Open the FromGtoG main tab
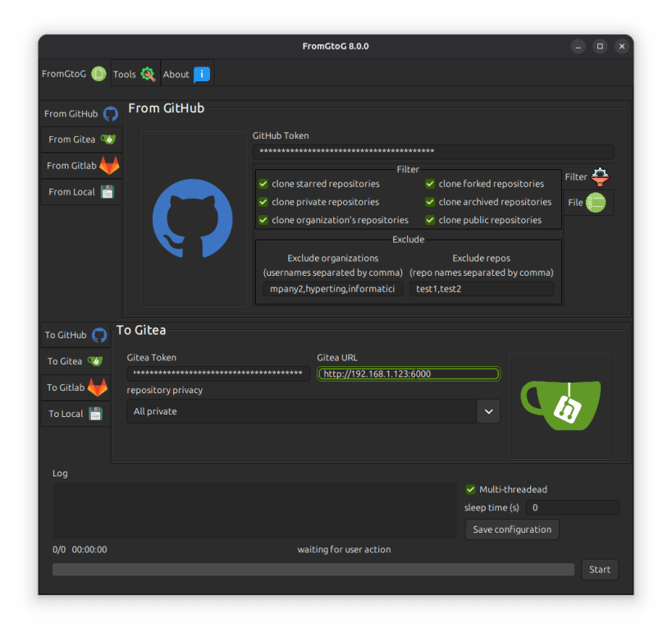 tap(74, 74)
